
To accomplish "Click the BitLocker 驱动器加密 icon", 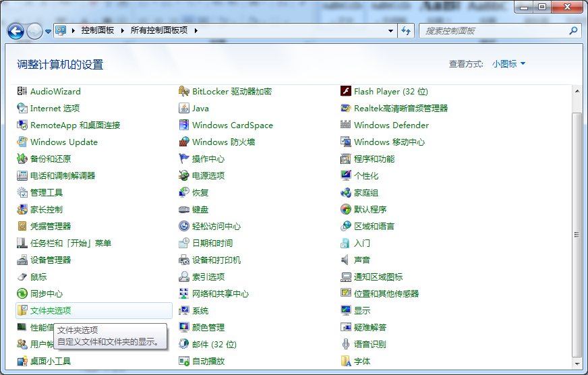I will pos(183,91).
